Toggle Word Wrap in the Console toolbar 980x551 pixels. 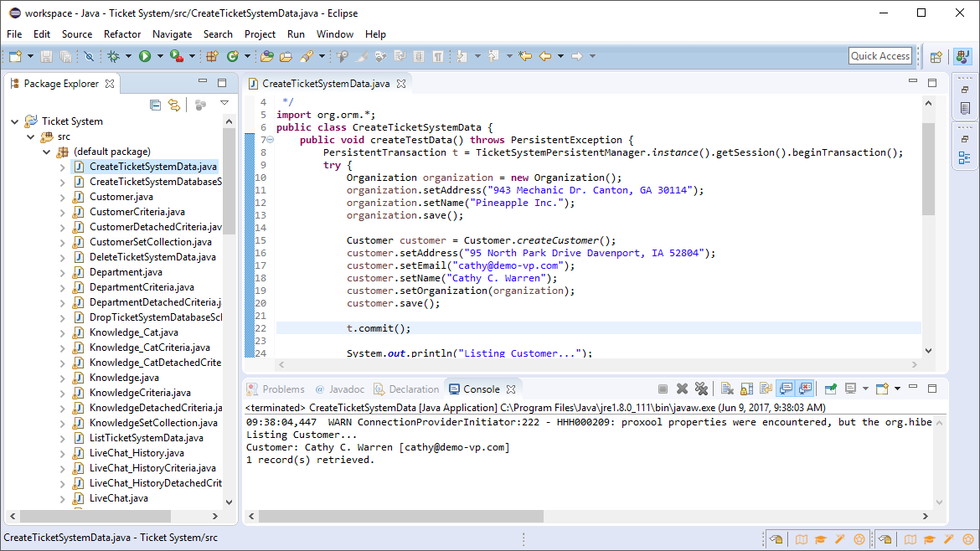pos(766,389)
